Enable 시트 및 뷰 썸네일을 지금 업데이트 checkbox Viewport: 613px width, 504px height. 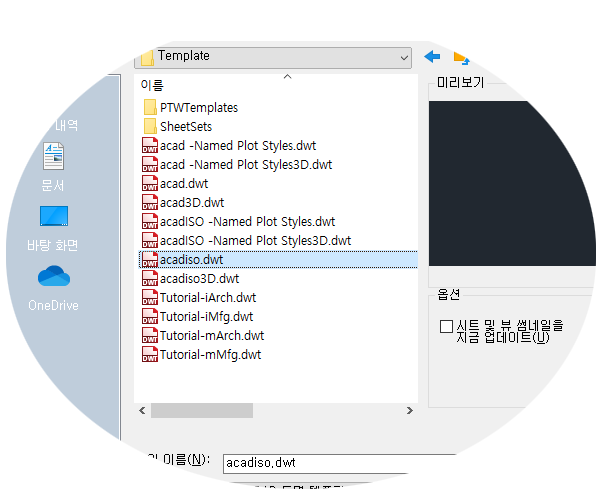[446, 326]
